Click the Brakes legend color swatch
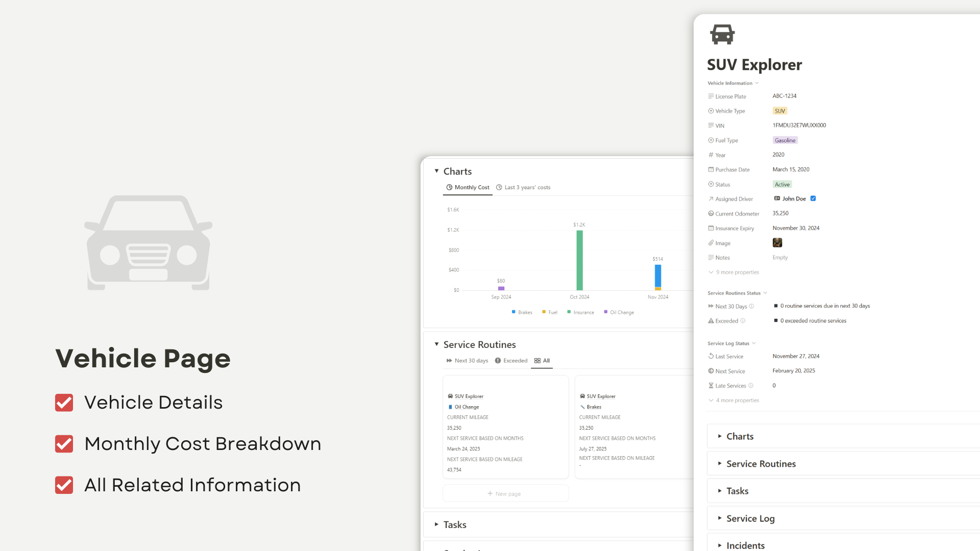This screenshot has width=980, height=551. 513,312
